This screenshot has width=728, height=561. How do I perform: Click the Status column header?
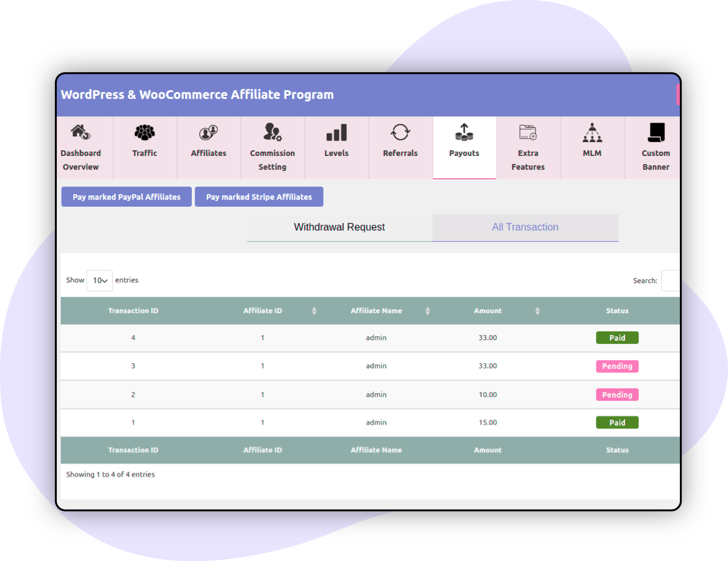(617, 311)
